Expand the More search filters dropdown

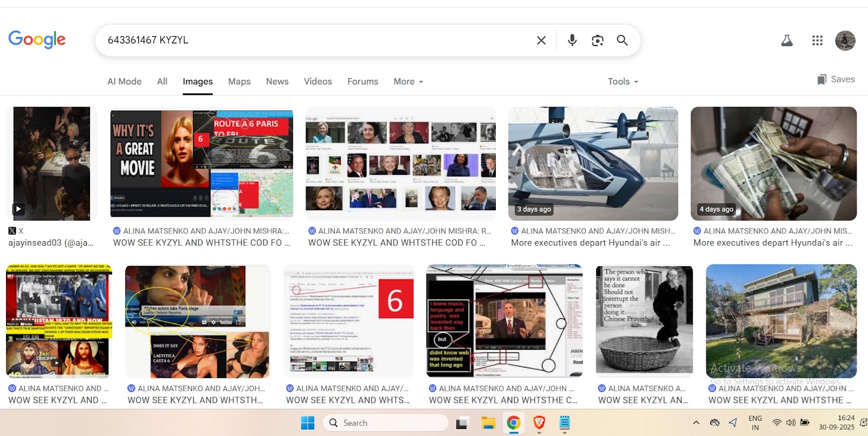click(x=408, y=81)
